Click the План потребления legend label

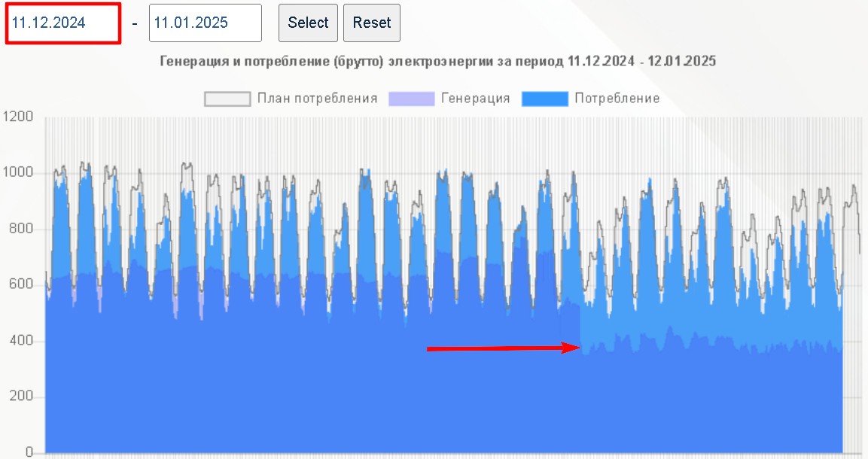coord(317,99)
